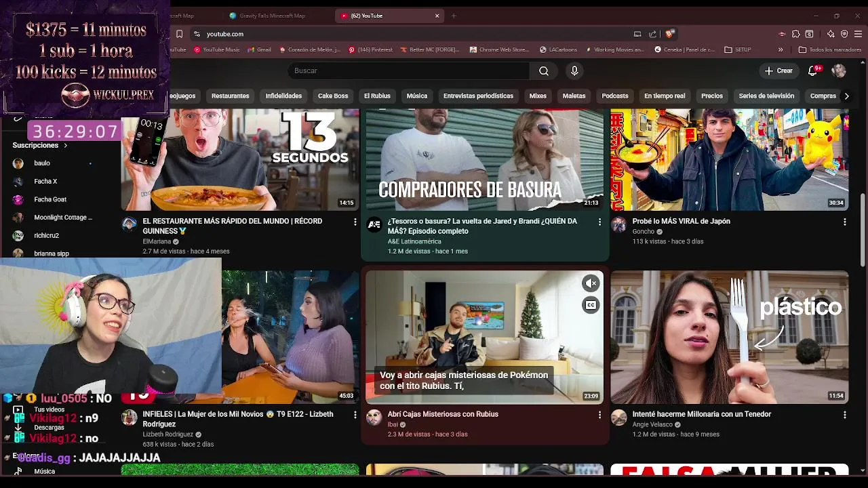Select the Música filter chip
The width and height of the screenshot is (868, 488).
(x=417, y=96)
